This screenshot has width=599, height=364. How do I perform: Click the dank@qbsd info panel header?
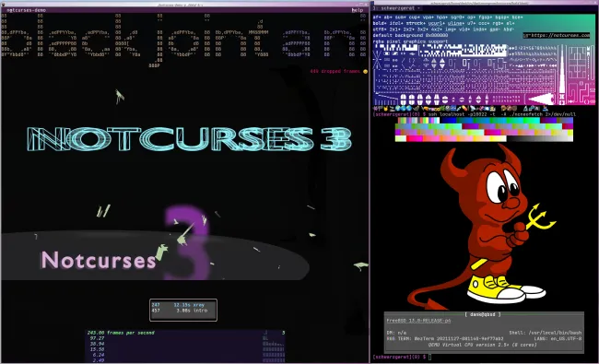[483, 314]
